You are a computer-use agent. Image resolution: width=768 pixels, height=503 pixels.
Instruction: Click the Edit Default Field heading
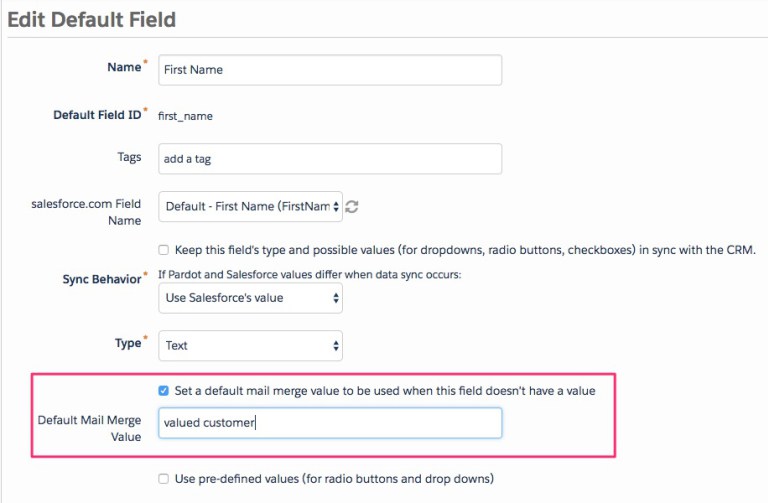tap(92, 20)
